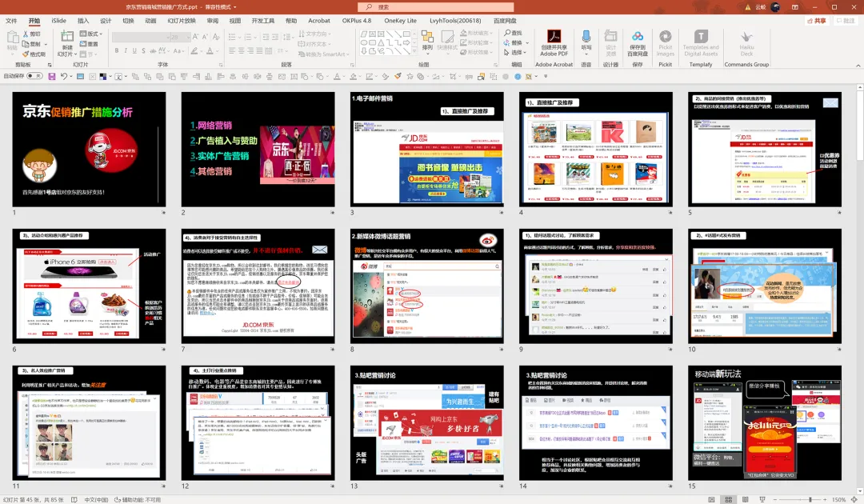The height and width of the screenshot is (504, 864).
Task: Select slide 1 thumbnail 京东促销推广措施分析
Action: tap(90, 150)
